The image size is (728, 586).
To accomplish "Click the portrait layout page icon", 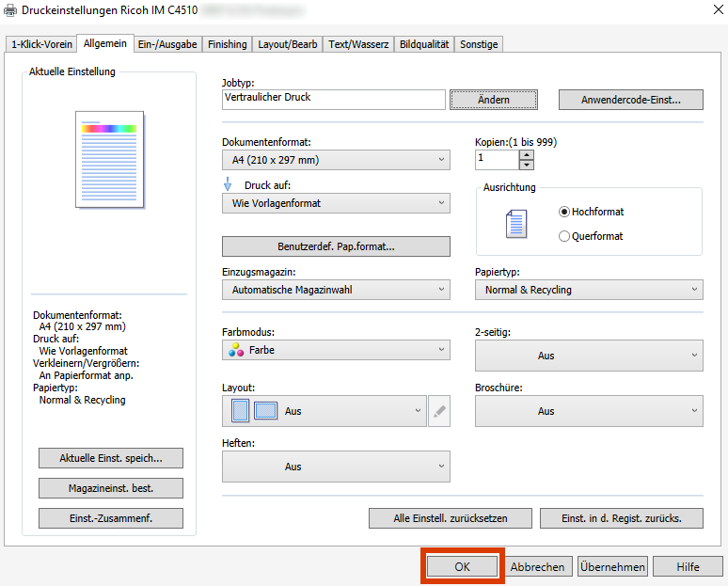I will click(240, 410).
